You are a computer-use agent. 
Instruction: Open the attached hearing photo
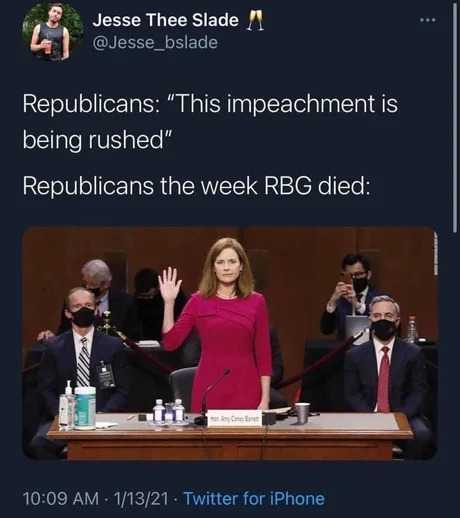(230, 343)
